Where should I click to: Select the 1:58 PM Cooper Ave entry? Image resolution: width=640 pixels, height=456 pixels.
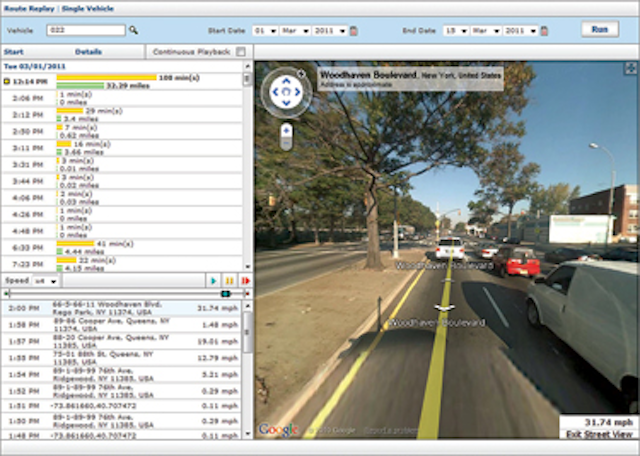click(121, 325)
